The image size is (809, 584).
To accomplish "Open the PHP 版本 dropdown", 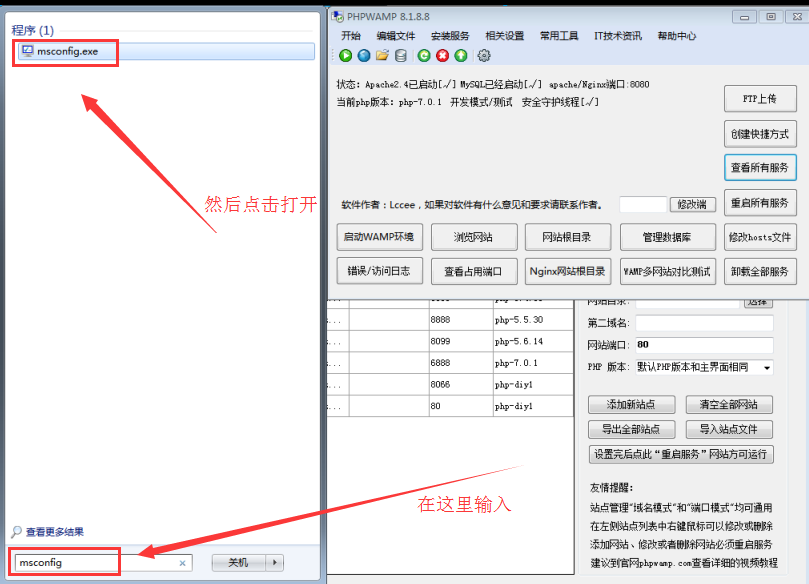I will coord(704,367).
